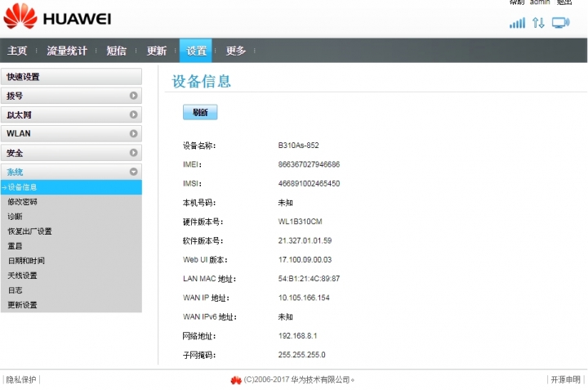Click the admin user link
The image size is (588, 390).
pos(540,2)
